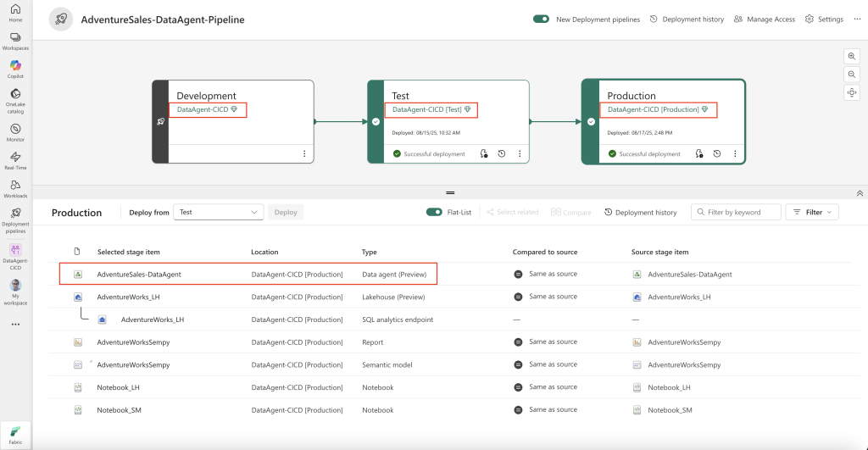
Task: Click the Filter by keyword search field
Action: [736, 213]
